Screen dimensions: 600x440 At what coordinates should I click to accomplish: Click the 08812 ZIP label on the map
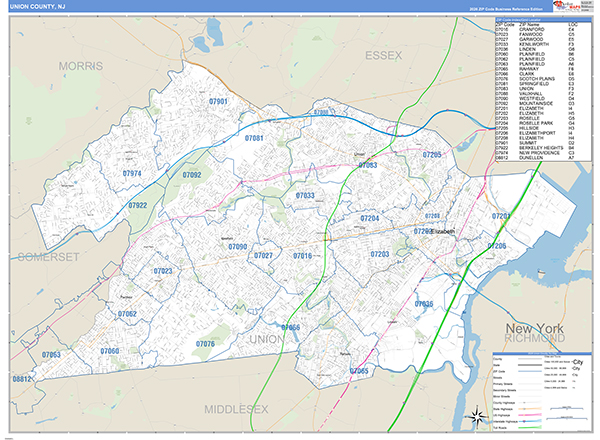[x=22, y=379]
